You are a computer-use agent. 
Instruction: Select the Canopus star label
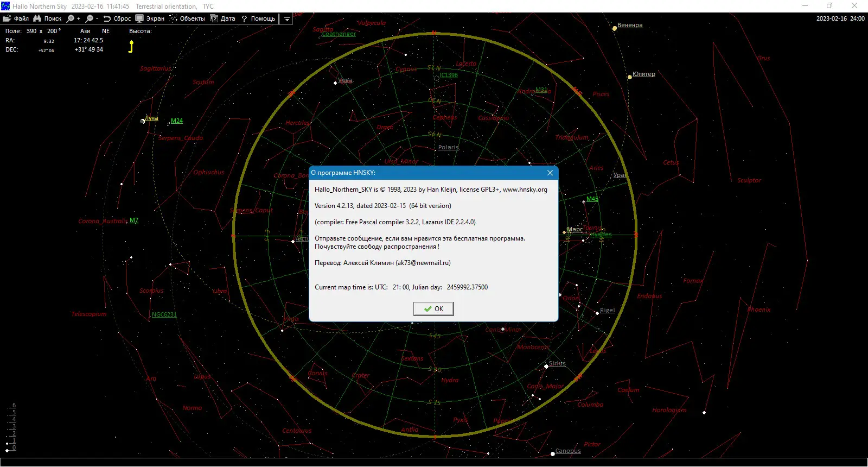568,451
